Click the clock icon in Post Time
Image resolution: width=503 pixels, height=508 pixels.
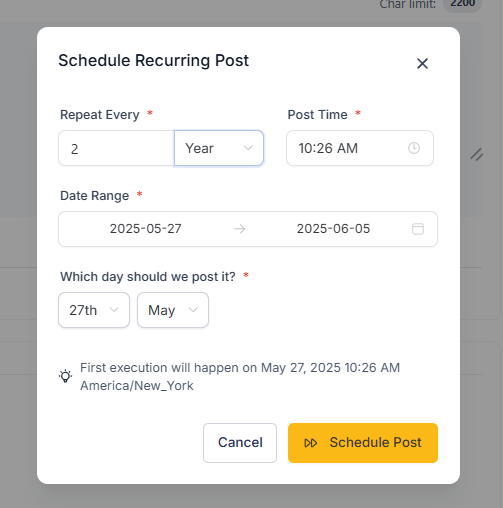[x=414, y=148]
